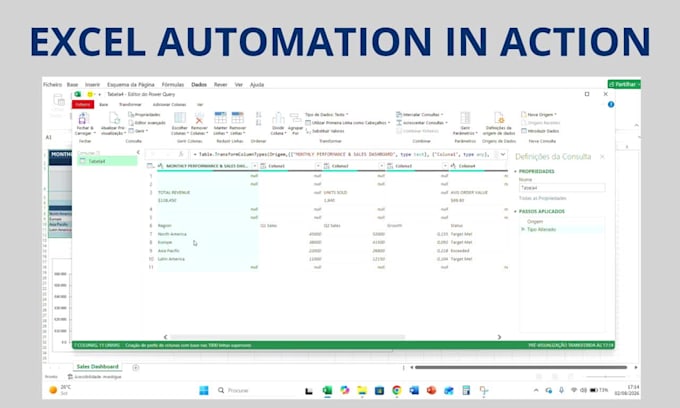The height and width of the screenshot is (408, 680).
Task: Close the Definições da Consulta pane
Action: [602, 157]
